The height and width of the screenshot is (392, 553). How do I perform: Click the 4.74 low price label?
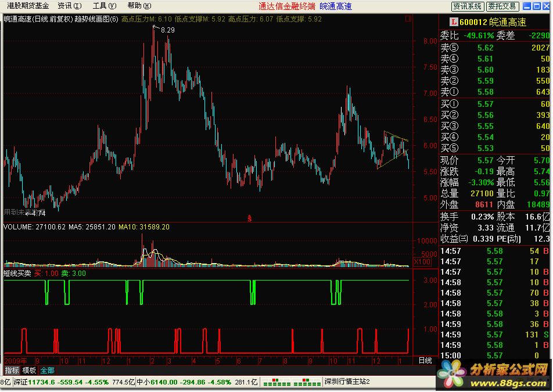tap(38, 213)
